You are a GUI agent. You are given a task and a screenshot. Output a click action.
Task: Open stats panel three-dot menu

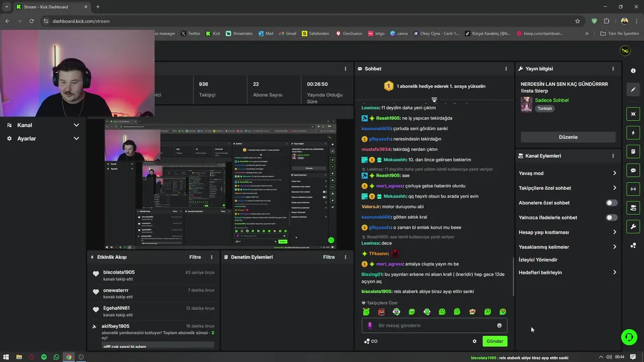coord(345,69)
